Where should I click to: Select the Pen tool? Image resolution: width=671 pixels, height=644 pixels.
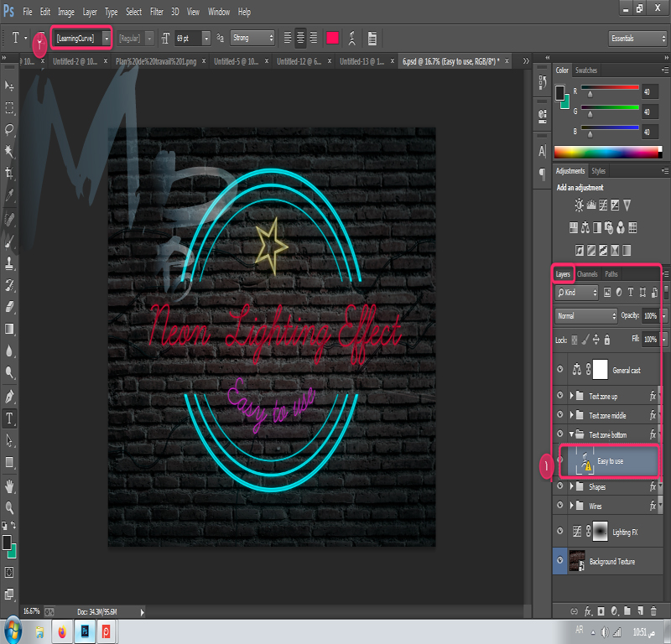point(9,397)
